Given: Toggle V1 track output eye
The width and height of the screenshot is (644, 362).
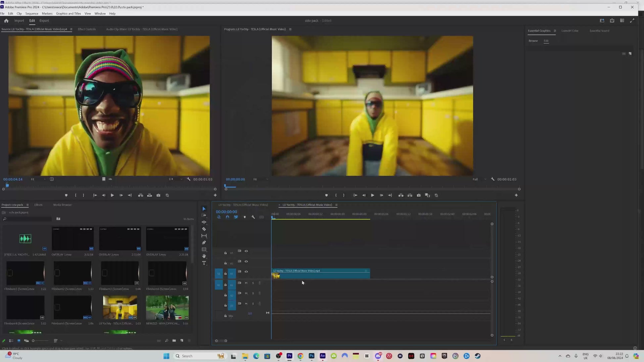Looking at the screenshot, I should [x=246, y=272].
